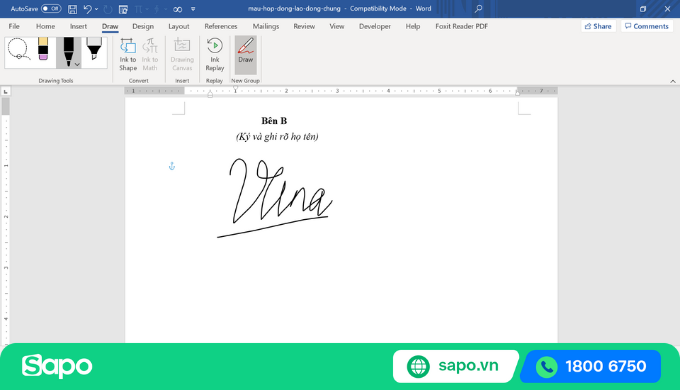Screen dimensions: 680x390
Task: Click the Redo icon in title bar
Action: pyautogui.click(x=108, y=9)
